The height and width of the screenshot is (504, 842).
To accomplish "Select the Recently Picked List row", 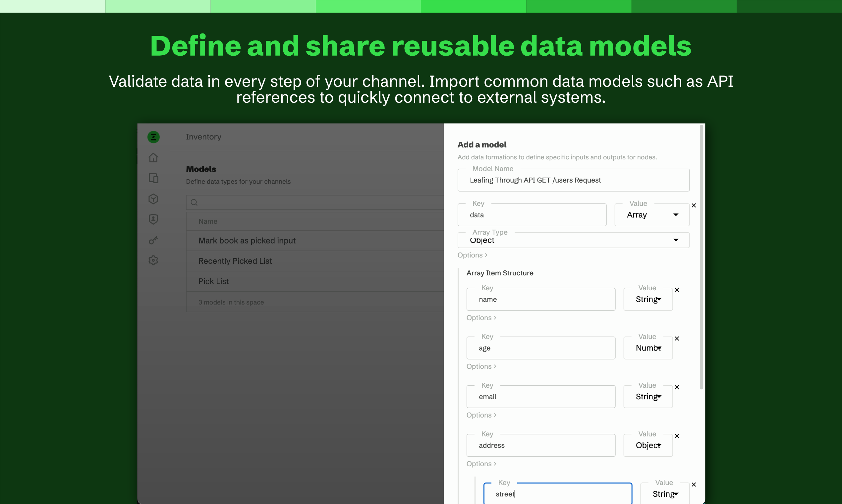I will click(x=315, y=261).
